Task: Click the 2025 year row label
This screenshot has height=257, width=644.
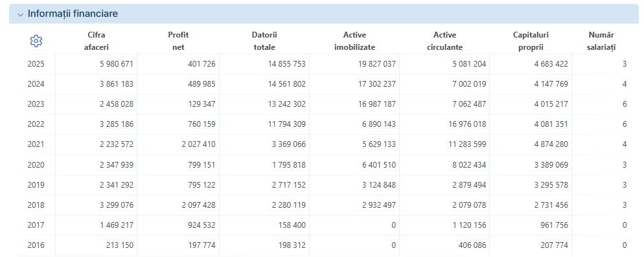Action: [36, 64]
